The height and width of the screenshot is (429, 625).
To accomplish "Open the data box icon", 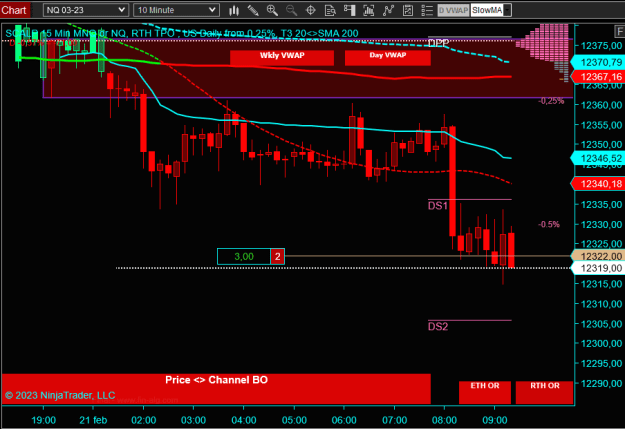I will click(330, 10).
